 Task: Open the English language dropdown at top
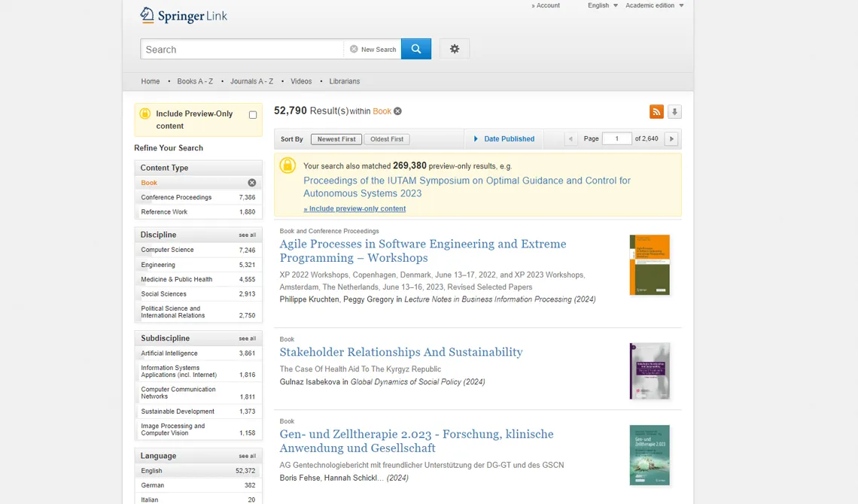point(602,5)
